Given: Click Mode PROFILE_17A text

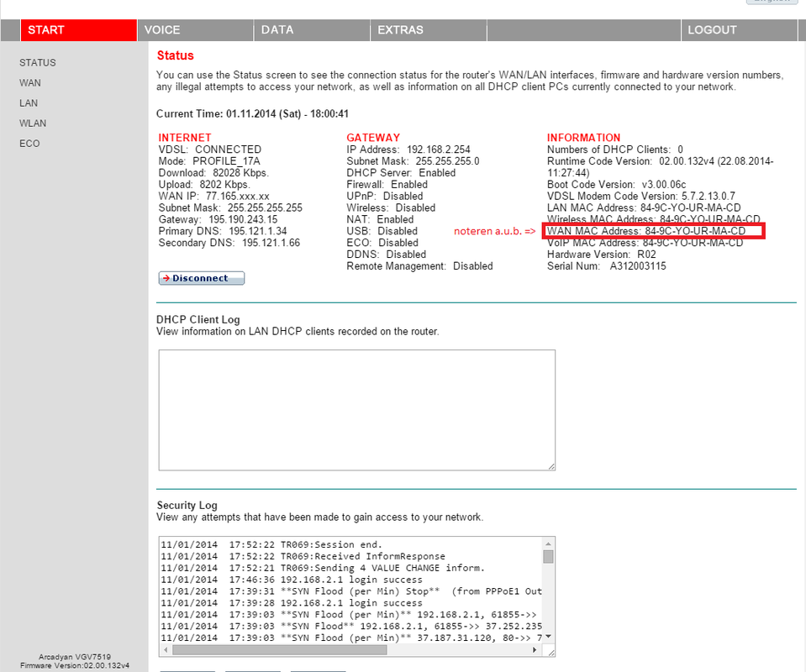Looking at the screenshot, I should tap(209, 161).
